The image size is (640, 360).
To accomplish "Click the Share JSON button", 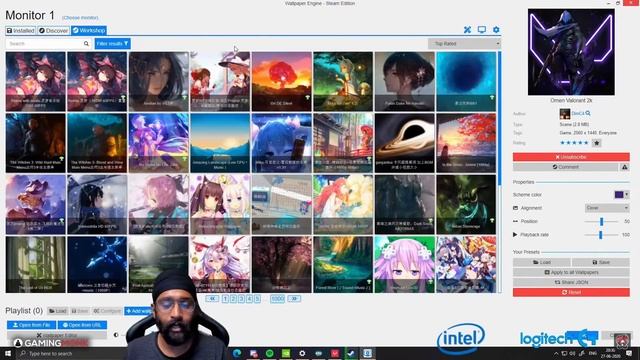I will tap(571, 282).
